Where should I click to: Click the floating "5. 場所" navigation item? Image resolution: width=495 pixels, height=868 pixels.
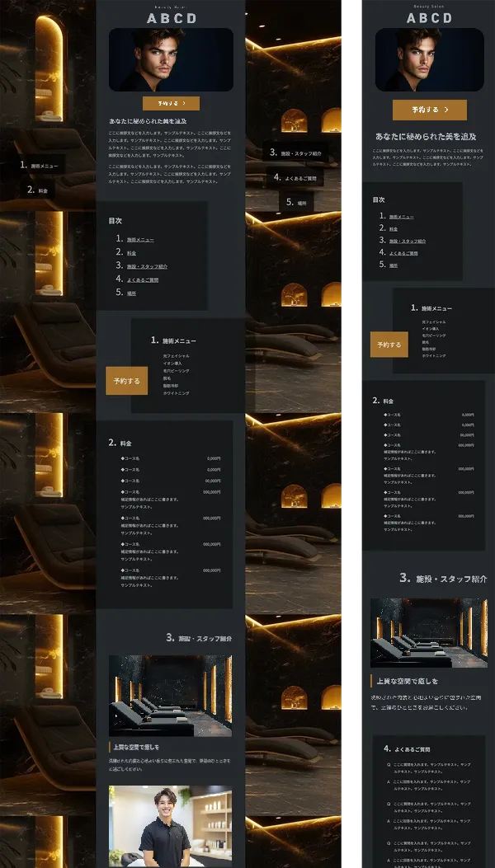click(297, 202)
